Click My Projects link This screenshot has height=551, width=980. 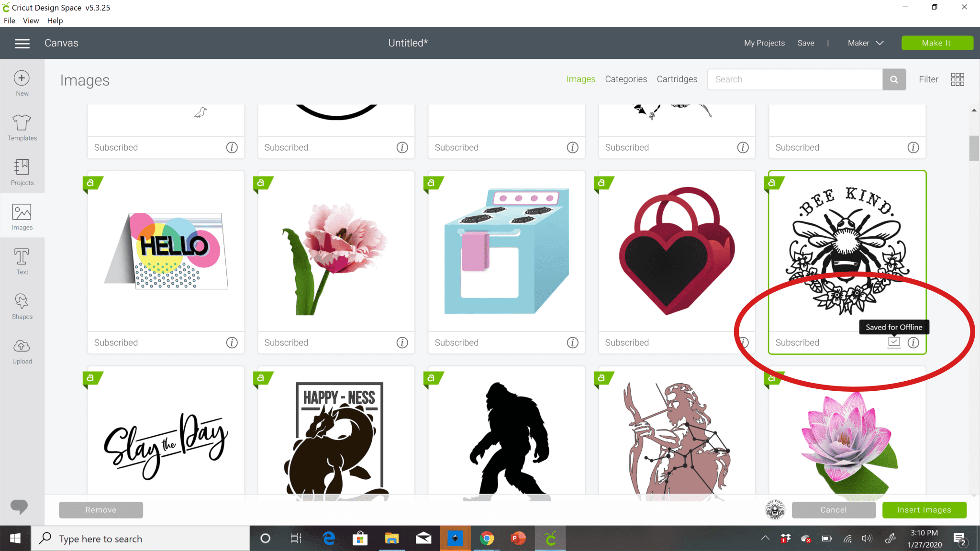point(764,43)
